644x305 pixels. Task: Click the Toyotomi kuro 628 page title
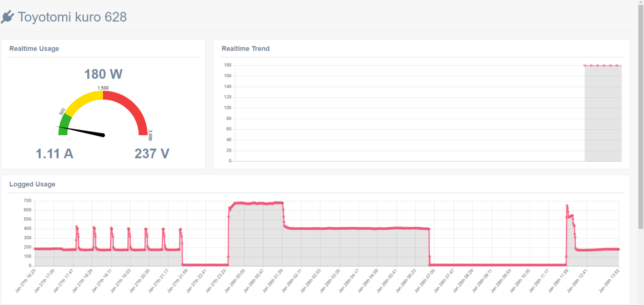72,17
